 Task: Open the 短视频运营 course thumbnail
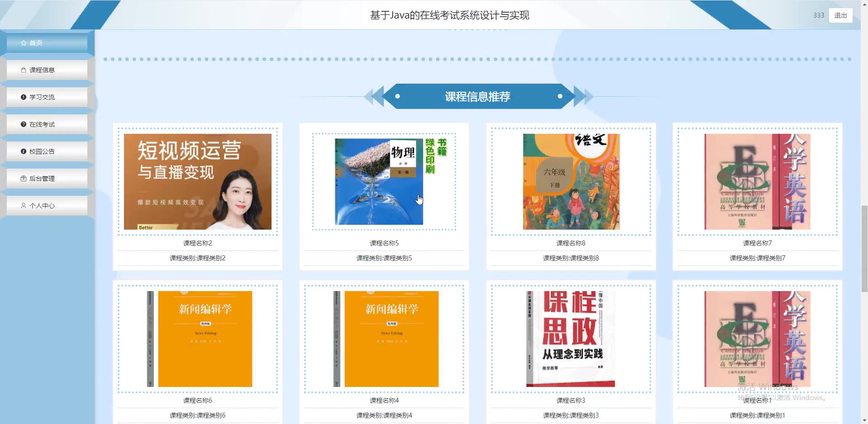pos(198,182)
